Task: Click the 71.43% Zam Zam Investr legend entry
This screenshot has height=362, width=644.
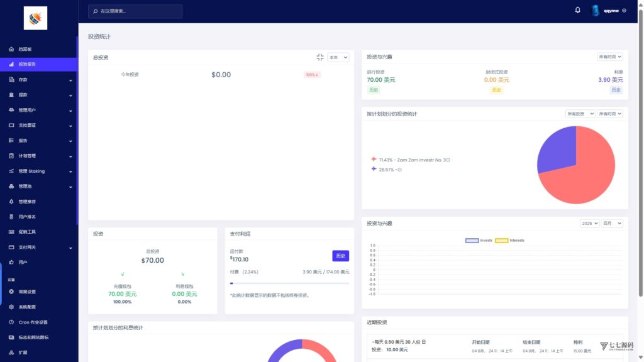Action: (411, 160)
